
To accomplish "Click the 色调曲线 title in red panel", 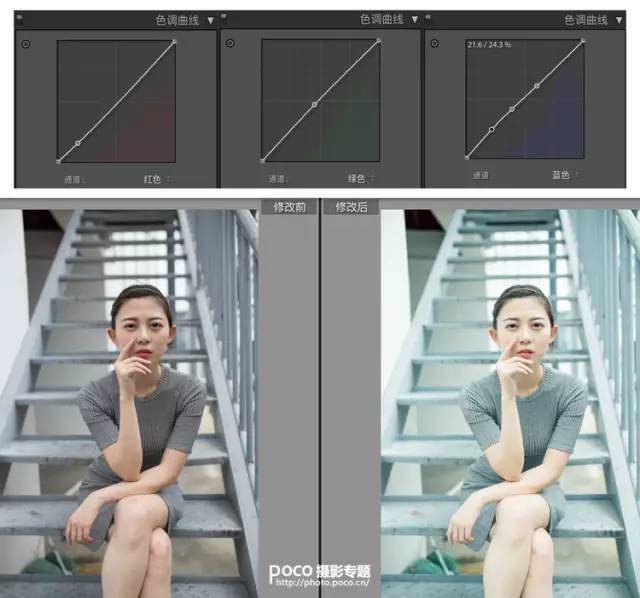I will 177,20.
